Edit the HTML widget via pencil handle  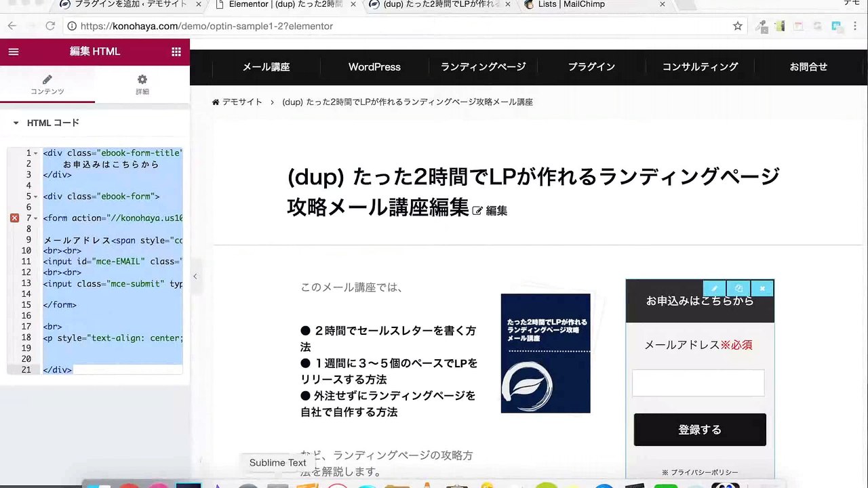pos(714,288)
